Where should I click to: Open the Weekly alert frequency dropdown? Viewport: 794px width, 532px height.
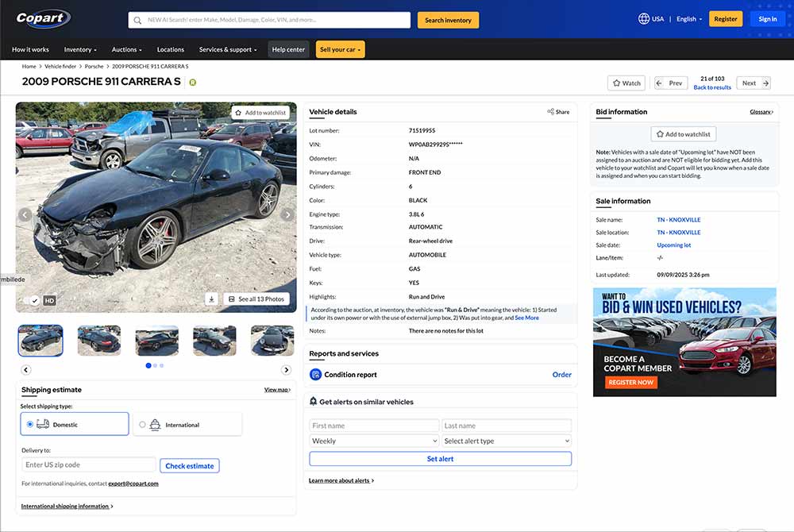[373, 441]
